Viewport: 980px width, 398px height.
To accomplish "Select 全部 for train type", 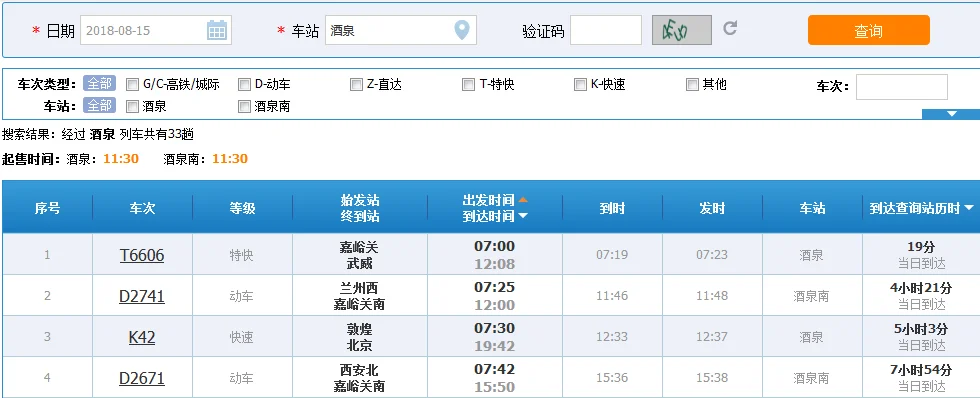I will 99,84.
